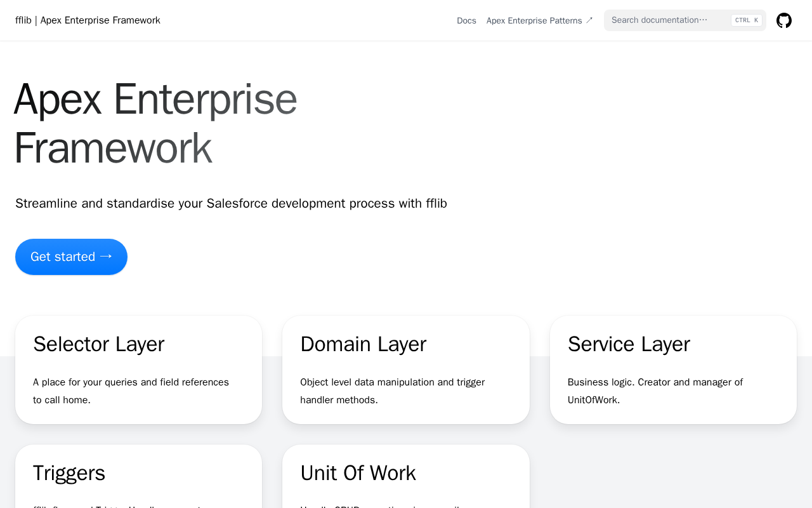The image size is (812, 508).
Task: Click the external-link arrow beside Apex Enterprise Patterns
Action: [589, 20]
